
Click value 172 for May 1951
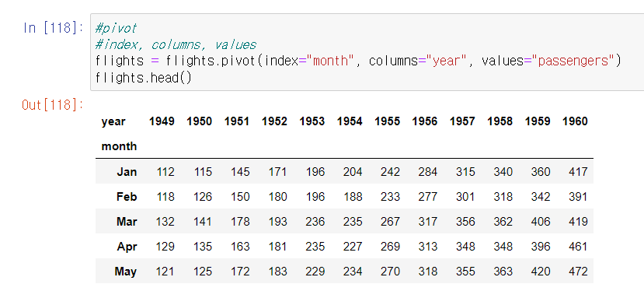tap(240, 272)
